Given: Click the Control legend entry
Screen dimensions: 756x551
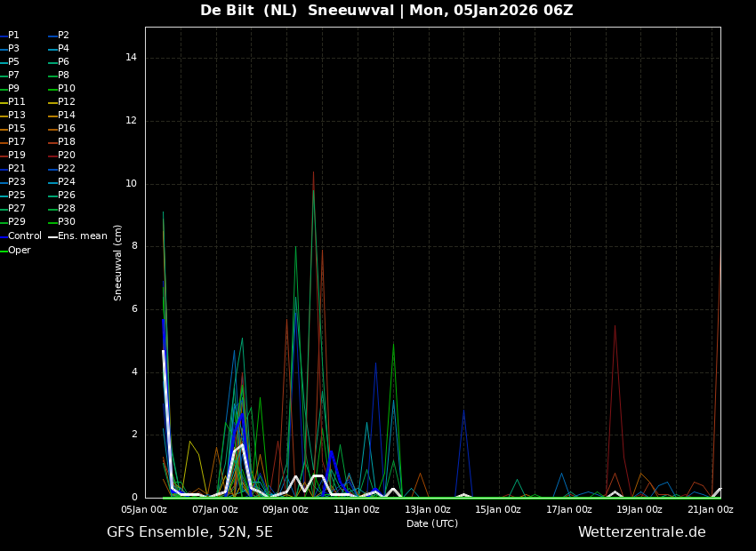Looking at the screenshot, I should (21, 236).
